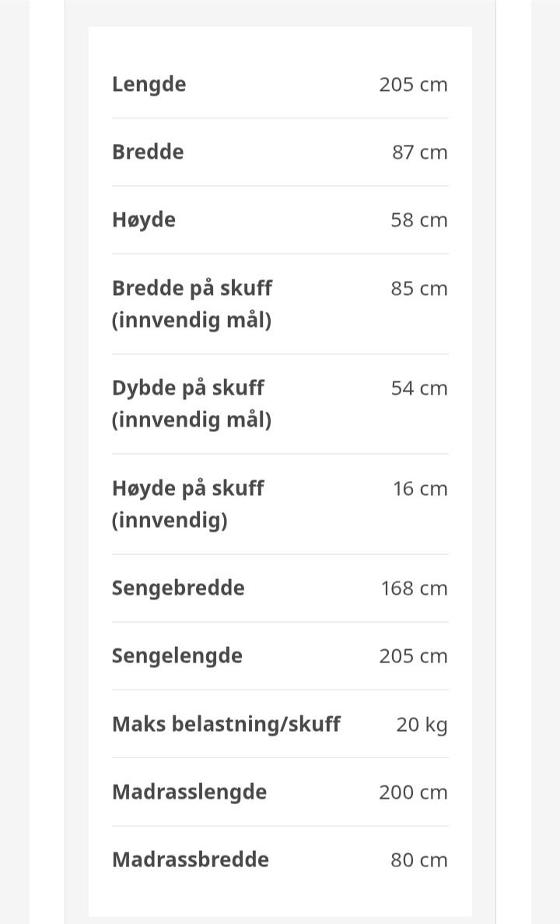
Task: Select Maks belastning/skuff label
Action: pyautogui.click(x=226, y=724)
